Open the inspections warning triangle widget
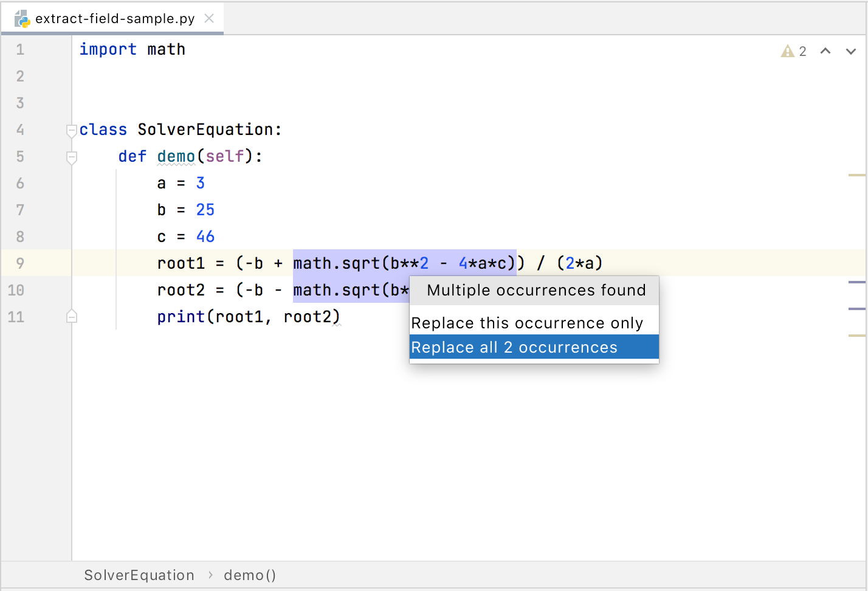The width and height of the screenshot is (868, 591). coord(787,51)
